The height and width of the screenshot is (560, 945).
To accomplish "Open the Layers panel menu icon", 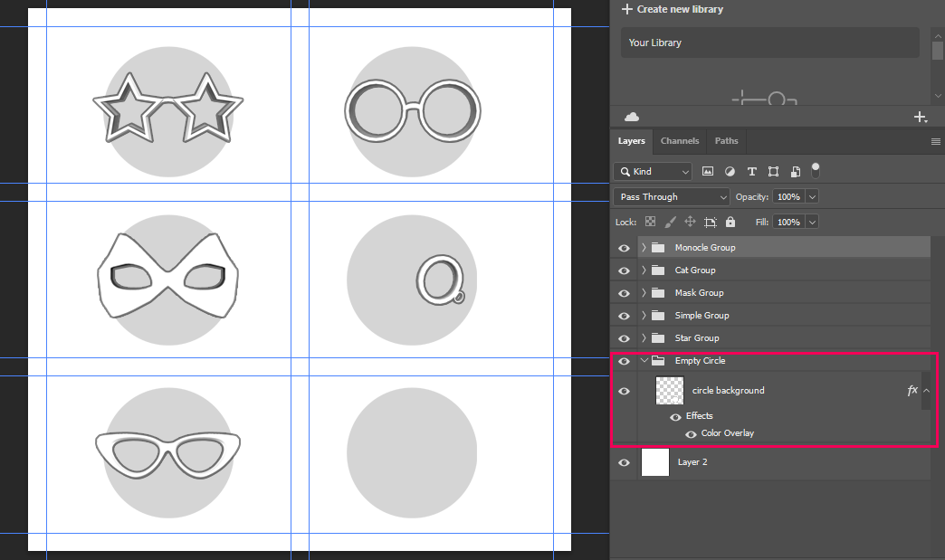I will (936, 141).
